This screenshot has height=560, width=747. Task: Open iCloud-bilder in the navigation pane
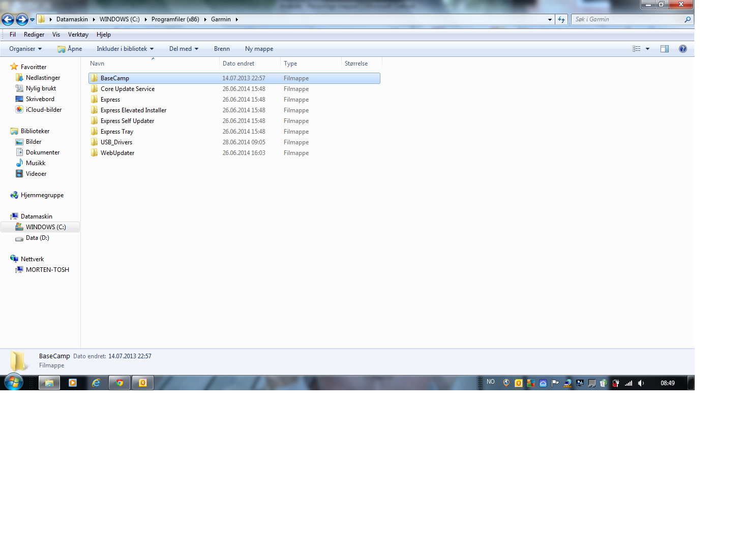(44, 110)
